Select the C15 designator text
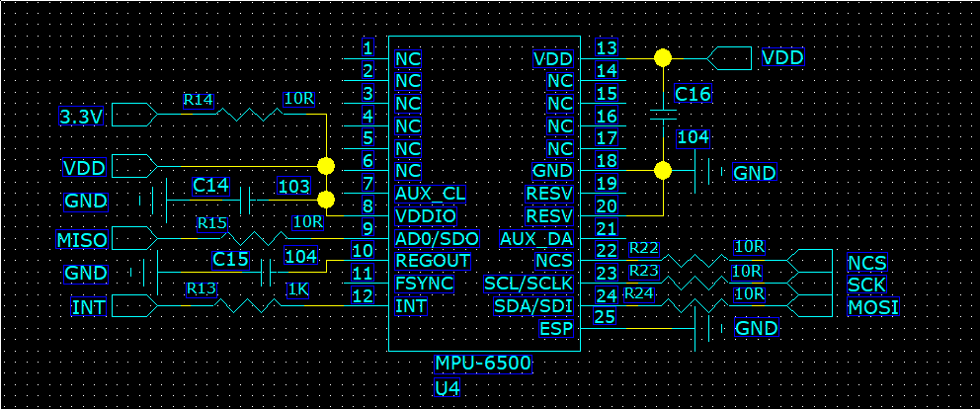The image size is (980, 409). click(230, 260)
